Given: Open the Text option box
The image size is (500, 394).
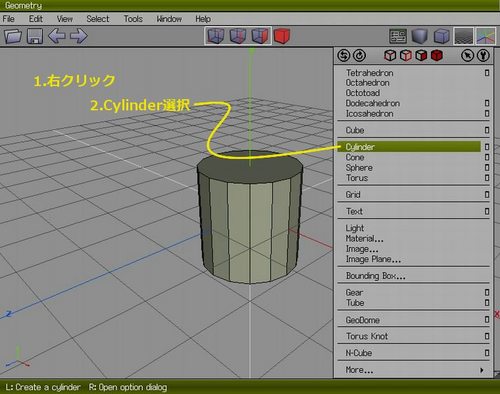Looking at the screenshot, I should coord(487,211).
